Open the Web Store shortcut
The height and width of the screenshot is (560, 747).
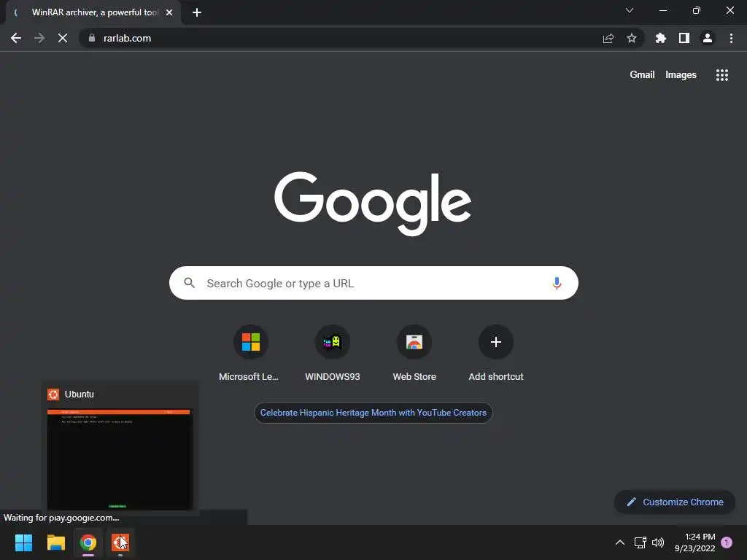(x=414, y=354)
